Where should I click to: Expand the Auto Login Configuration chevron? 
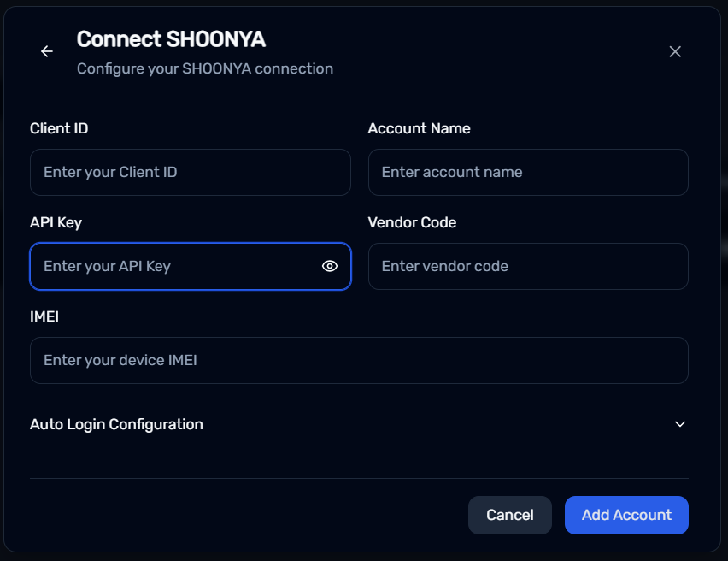pyautogui.click(x=679, y=424)
